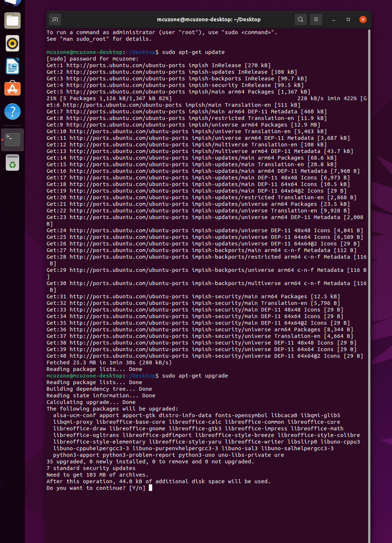Open the terminal hamburger menu
This screenshot has width=392, height=543.
coord(316,19)
